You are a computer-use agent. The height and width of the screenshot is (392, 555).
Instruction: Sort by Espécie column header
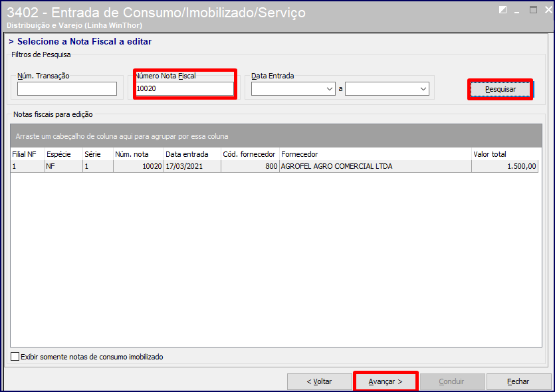(63, 154)
